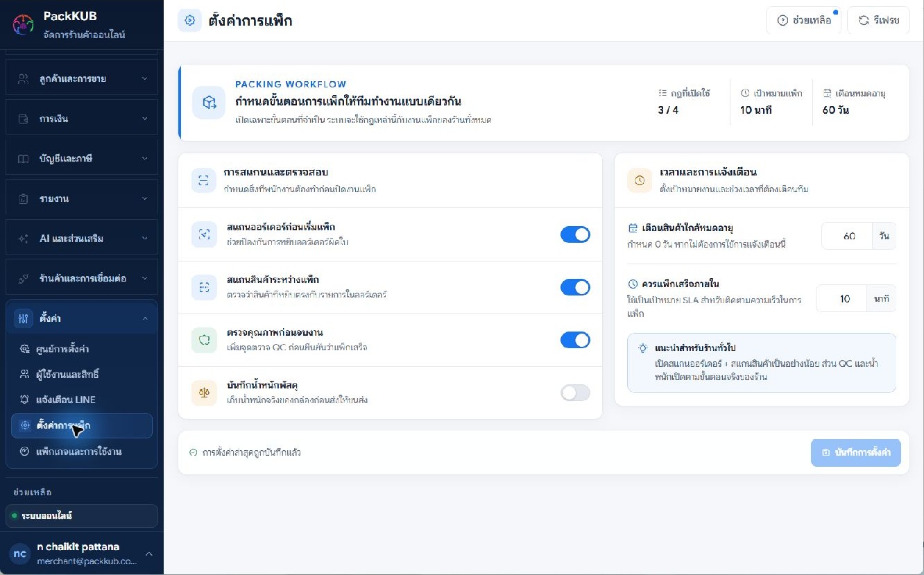Expand the ลูกค้าและการขาย sidebar section
Screen dimensions: 924x575
(82, 78)
